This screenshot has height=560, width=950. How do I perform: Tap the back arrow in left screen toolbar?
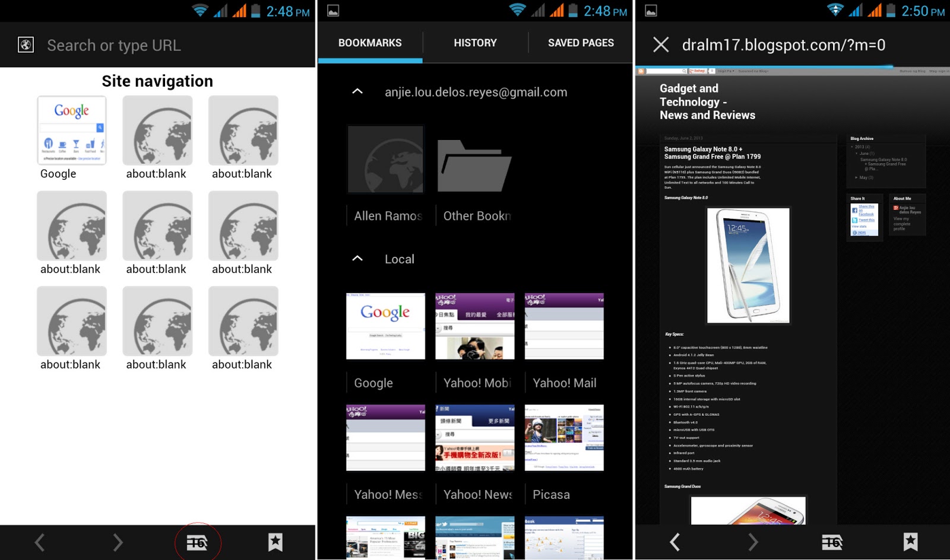click(x=40, y=542)
